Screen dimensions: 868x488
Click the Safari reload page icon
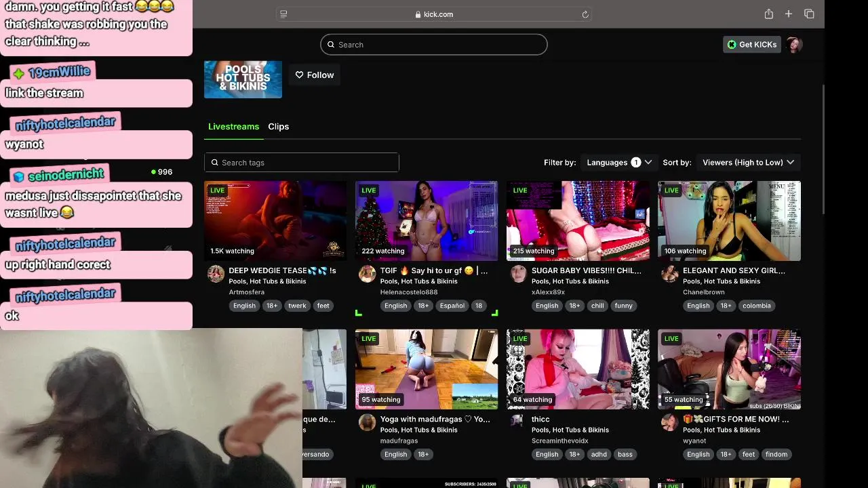pos(585,14)
